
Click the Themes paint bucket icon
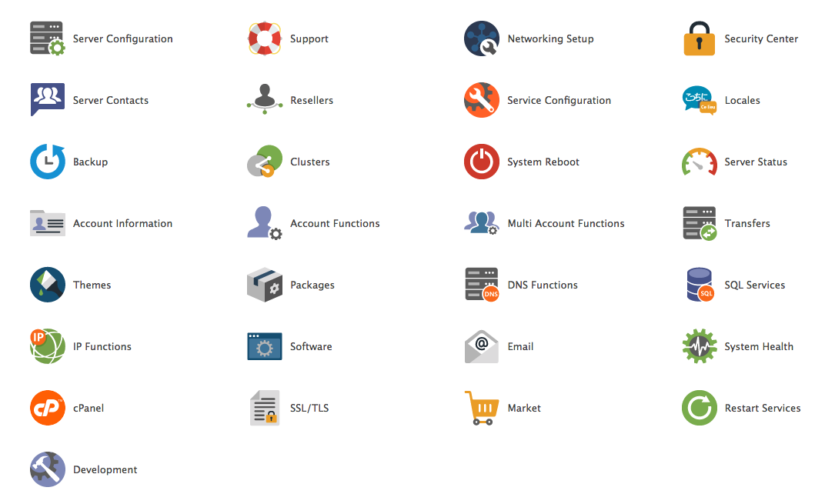tap(47, 285)
